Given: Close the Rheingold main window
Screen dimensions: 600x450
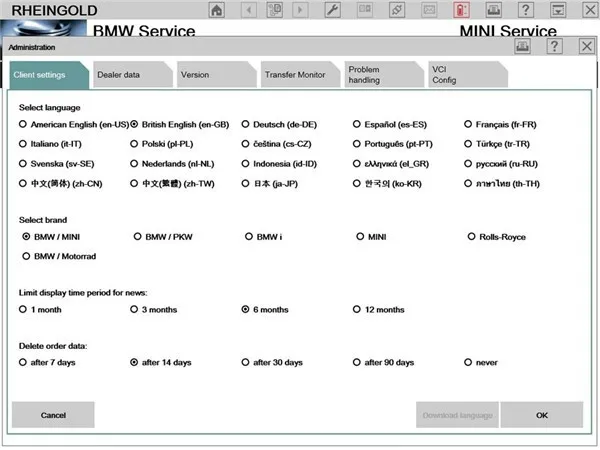Looking at the screenshot, I should tap(590, 10).
